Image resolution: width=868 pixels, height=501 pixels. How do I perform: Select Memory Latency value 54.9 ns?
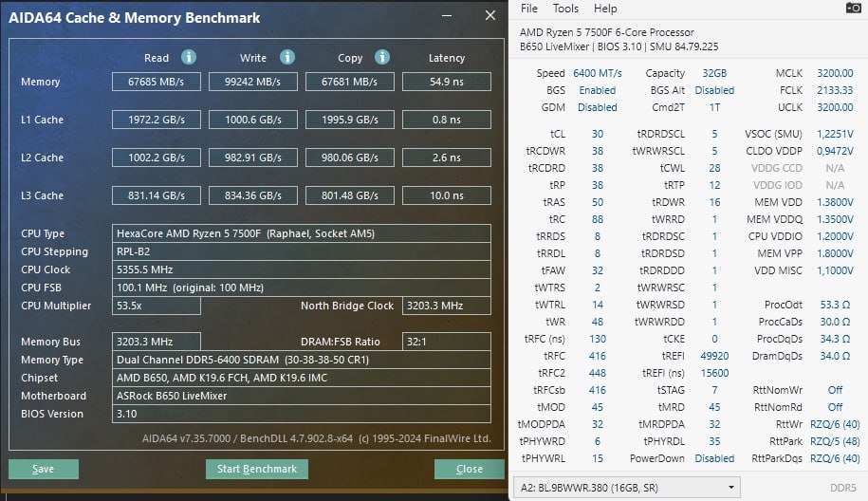point(447,82)
